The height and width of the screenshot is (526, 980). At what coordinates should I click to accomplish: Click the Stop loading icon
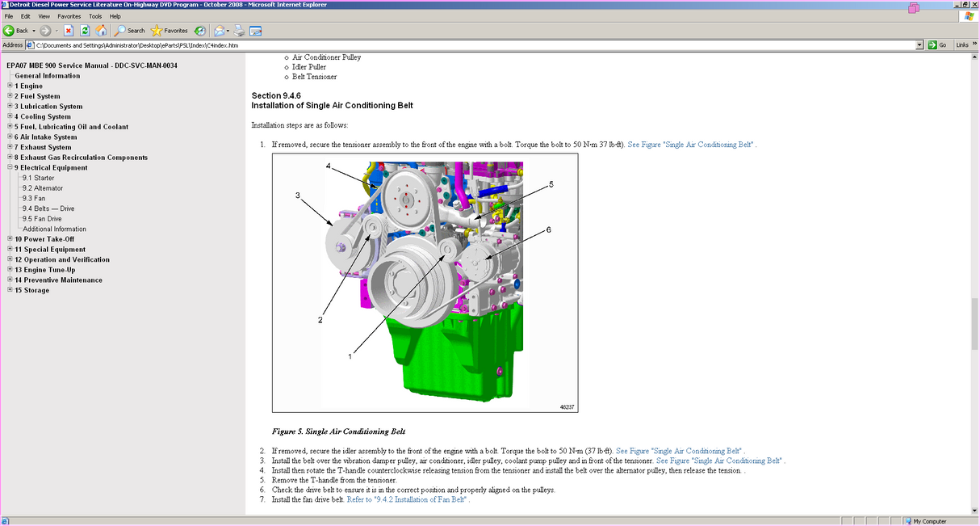[69, 31]
